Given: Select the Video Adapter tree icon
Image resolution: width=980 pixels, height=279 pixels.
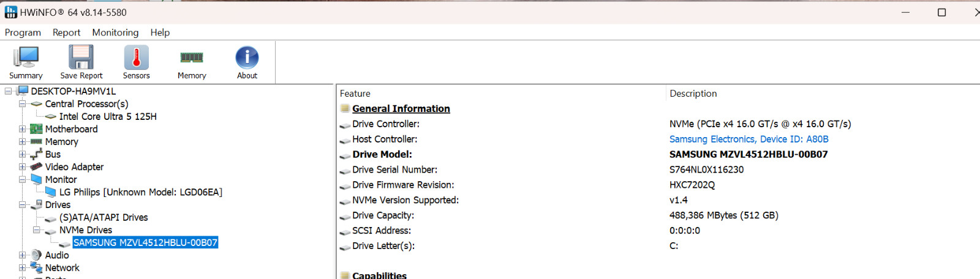Looking at the screenshot, I should (36, 166).
